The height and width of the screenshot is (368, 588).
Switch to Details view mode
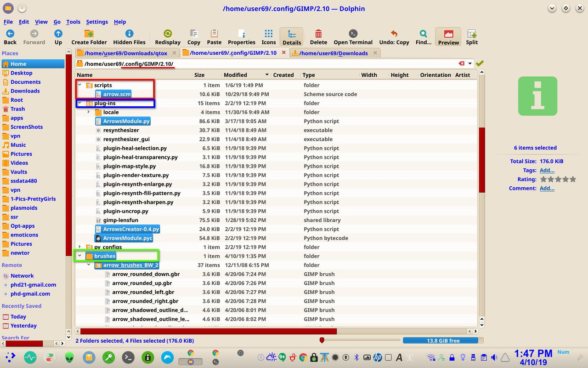(292, 37)
